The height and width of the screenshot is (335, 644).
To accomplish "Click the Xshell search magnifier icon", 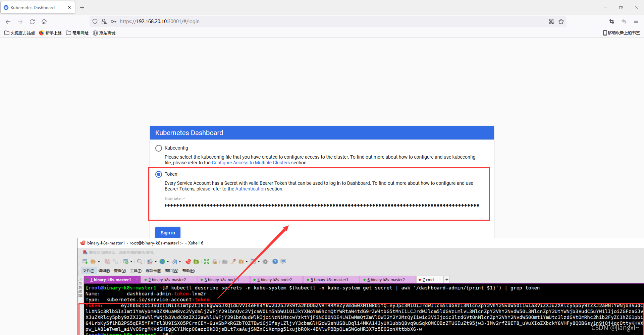I will pos(140,262).
